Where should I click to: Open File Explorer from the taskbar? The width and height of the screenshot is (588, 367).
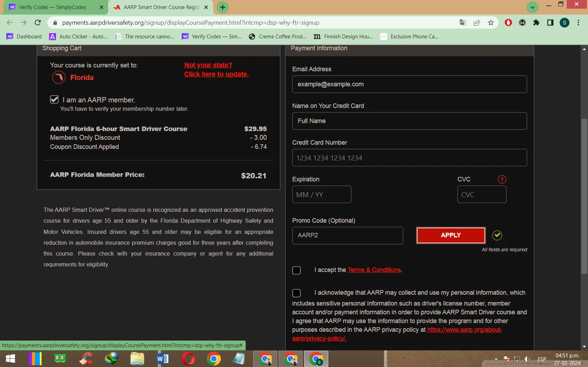[137, 359]
